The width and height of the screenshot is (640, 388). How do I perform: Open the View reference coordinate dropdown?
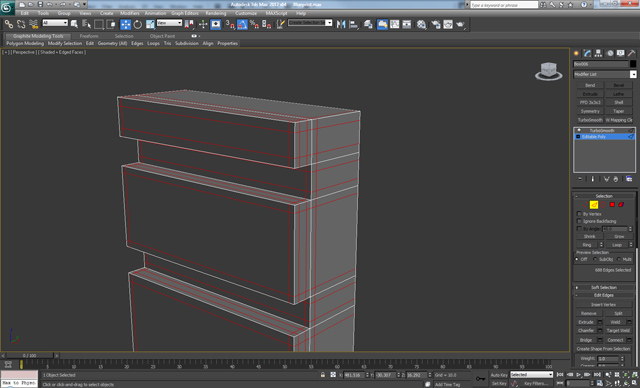coord(169,23)
